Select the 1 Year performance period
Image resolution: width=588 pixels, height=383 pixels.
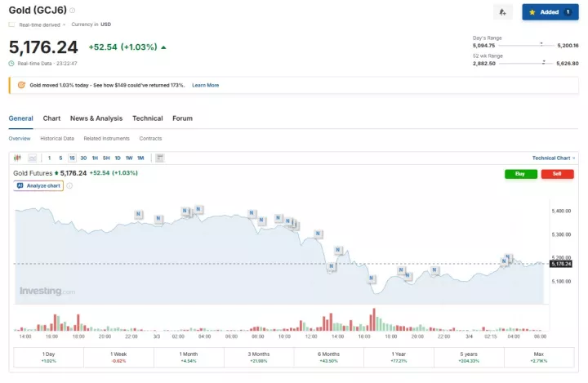coord(399,358)
